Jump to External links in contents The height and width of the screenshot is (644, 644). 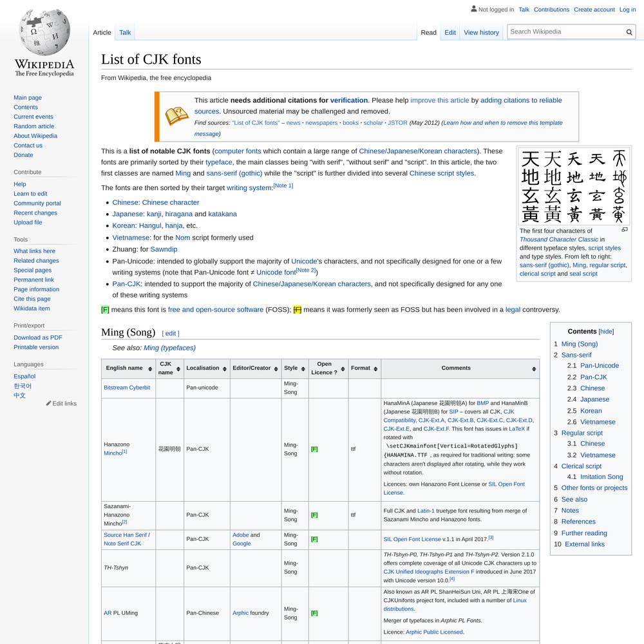click(x=585, y=544)
